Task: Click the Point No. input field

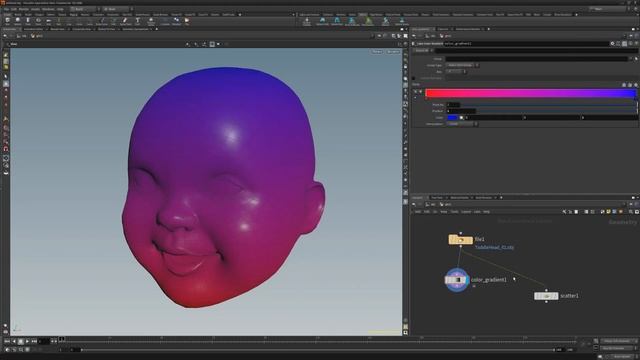Action: [453, 105]
